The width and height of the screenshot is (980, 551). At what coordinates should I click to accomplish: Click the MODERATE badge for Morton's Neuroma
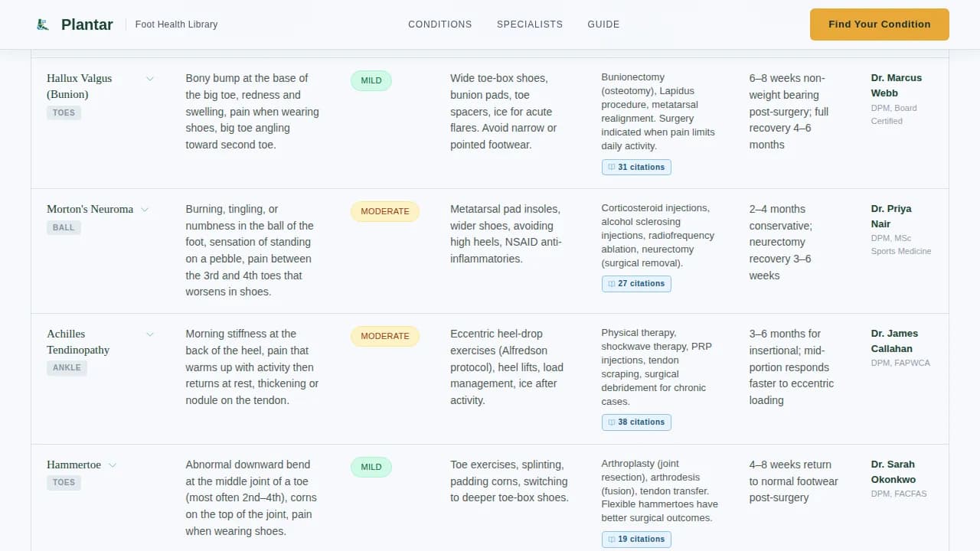pos(385,211)
